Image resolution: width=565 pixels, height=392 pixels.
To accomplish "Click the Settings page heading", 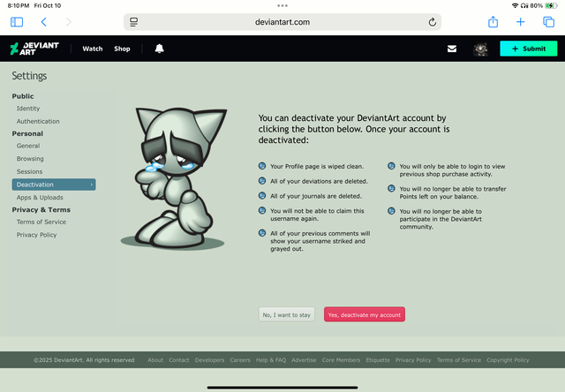I will (x=29, y=76).
